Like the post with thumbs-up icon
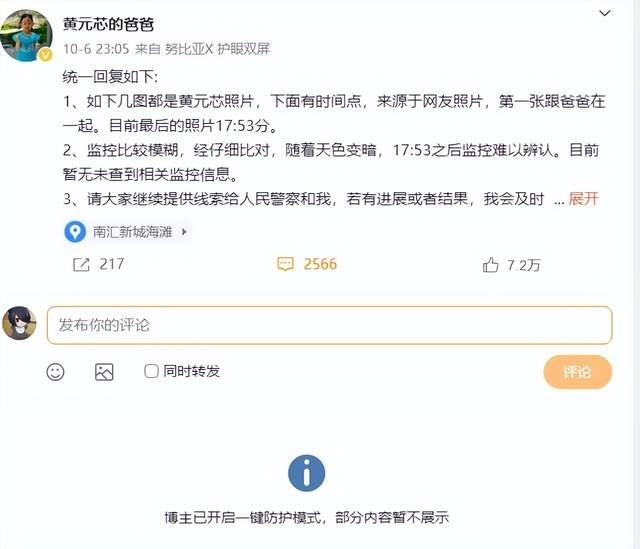The width and height of the screenshot is (640, 549). pyautogui.click(x=490, y=265)
